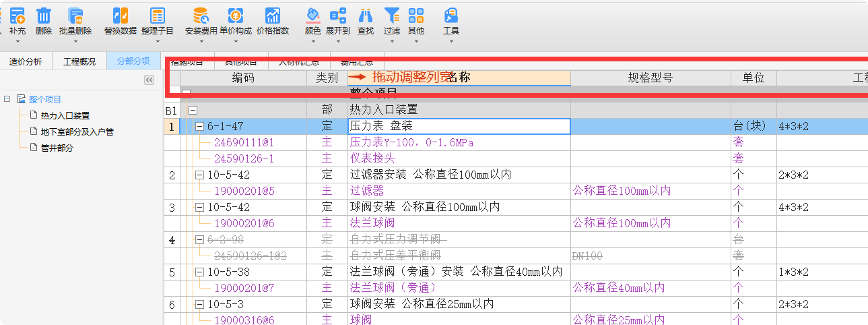Click the 删除 trash can icon
Image resolution: width=868 pixels, height=325 pixels.
pos(44,15)
